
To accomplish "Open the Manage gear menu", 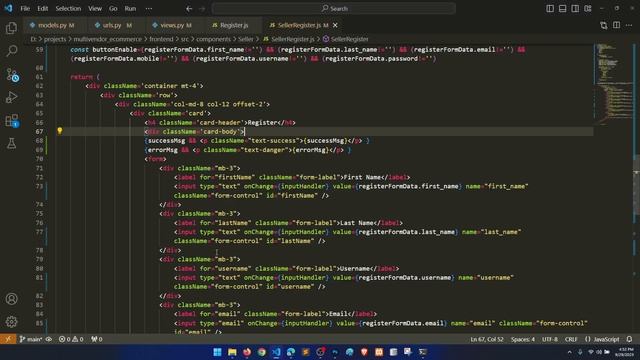I will [11, 322].
